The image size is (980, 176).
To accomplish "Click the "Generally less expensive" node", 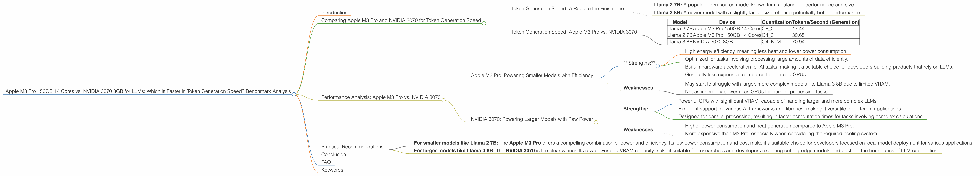I will tap(746, 75).
